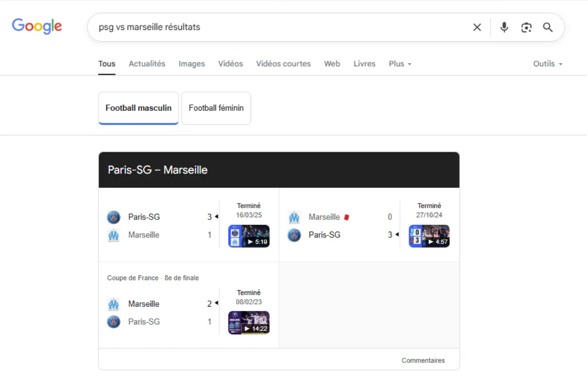Click Paris-SG name in 3-1 match
The height and width of the screenshot is (386, 588).
[x=144, y=217]
